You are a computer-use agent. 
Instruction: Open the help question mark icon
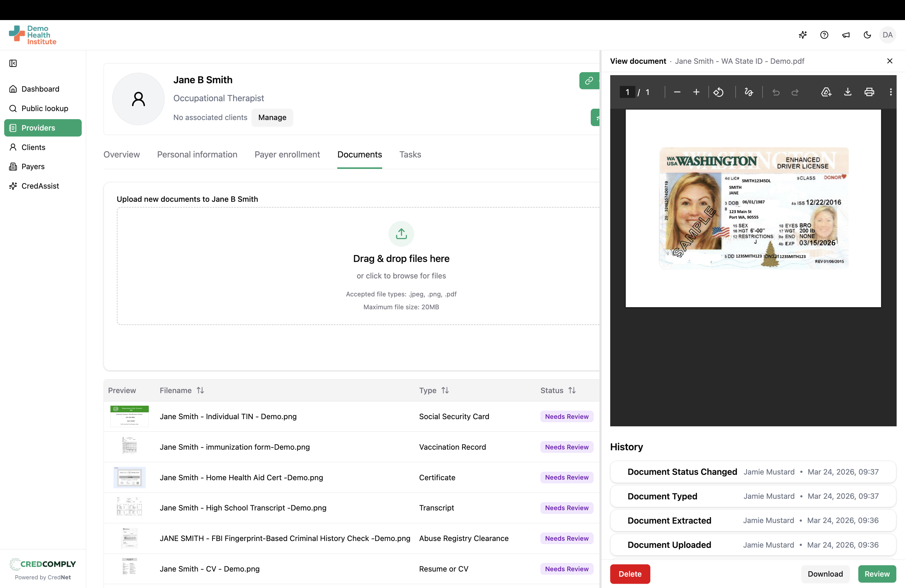[x=824, y=35]
